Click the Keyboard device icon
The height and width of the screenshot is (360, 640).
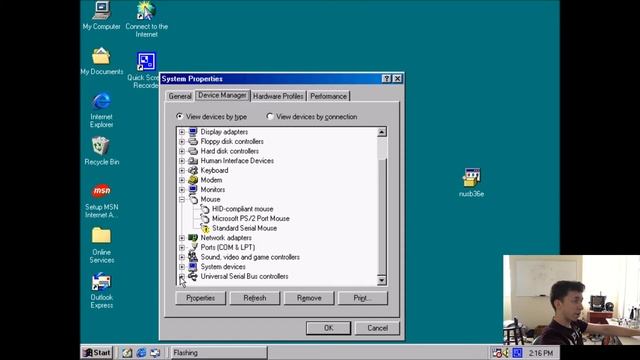(x=193, y=170)
